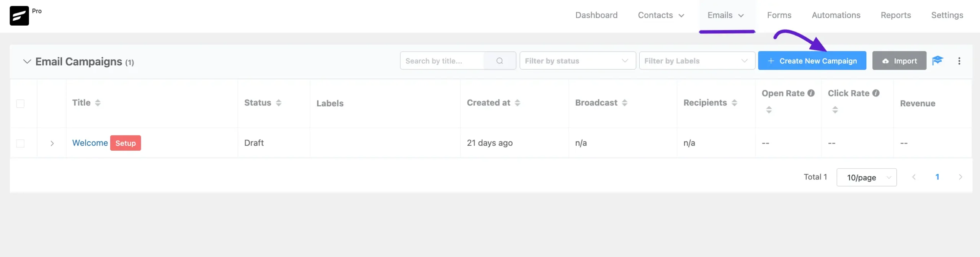Click the FluentCRM logo icon
The width and height of the screenshot is (980, 257).
pos(19,16)
